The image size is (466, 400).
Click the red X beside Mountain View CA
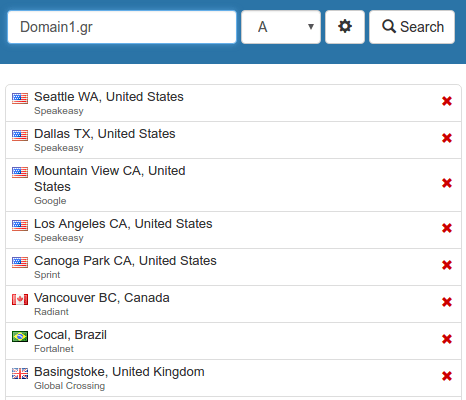point(447,183)
